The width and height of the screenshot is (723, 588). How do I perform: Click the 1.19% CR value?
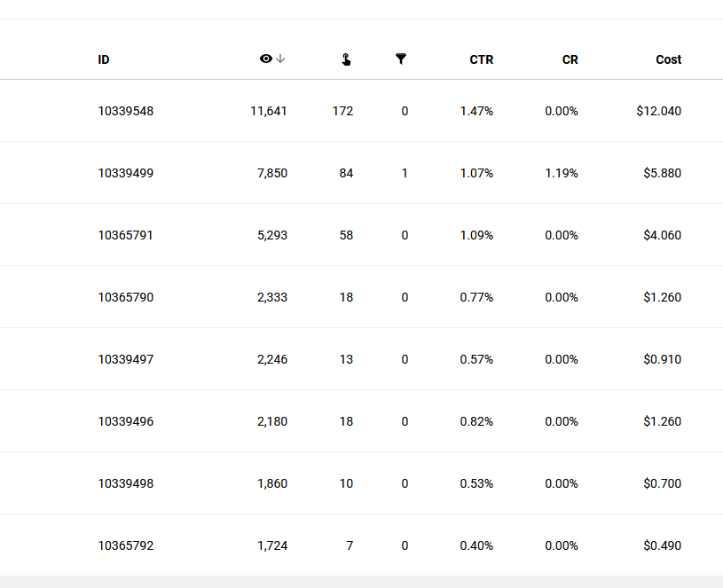click(x=562, y=173)
